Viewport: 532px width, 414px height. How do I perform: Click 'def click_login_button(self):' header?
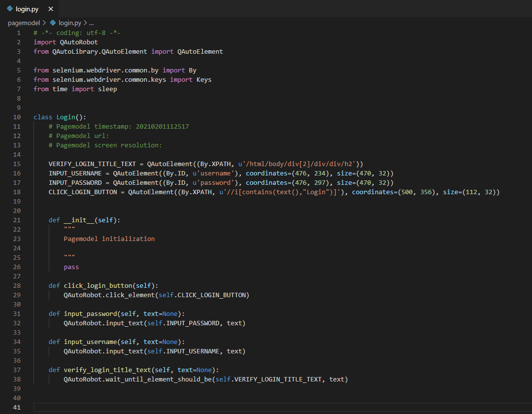pos(103,286)
